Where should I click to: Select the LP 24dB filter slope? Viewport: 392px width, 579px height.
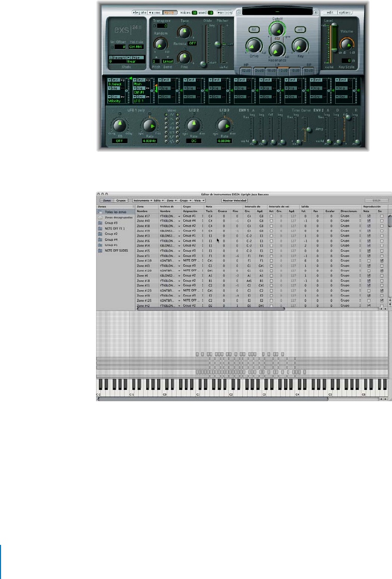(x=259, y=70)
